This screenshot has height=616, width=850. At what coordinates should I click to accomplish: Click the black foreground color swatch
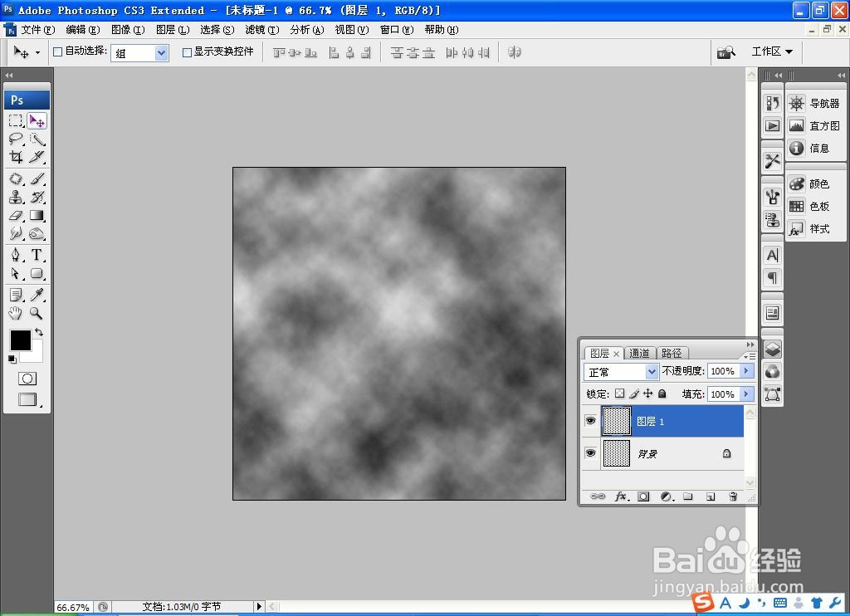20,340
